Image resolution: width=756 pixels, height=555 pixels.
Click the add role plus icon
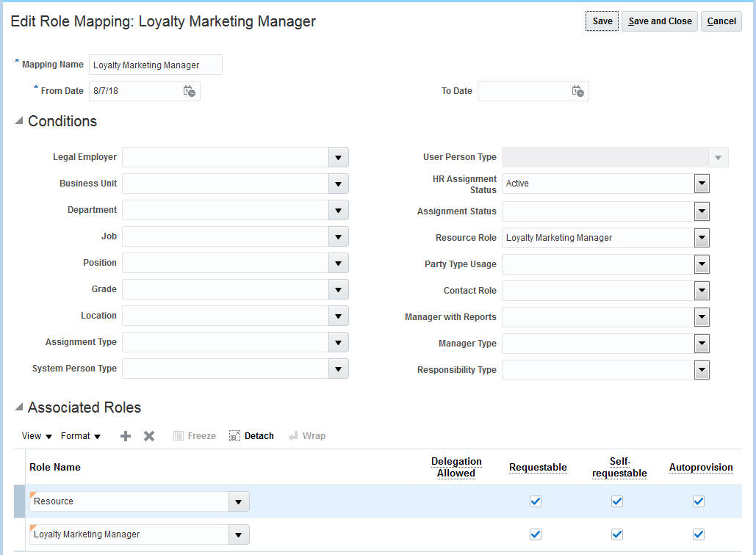tap(126, 436)
